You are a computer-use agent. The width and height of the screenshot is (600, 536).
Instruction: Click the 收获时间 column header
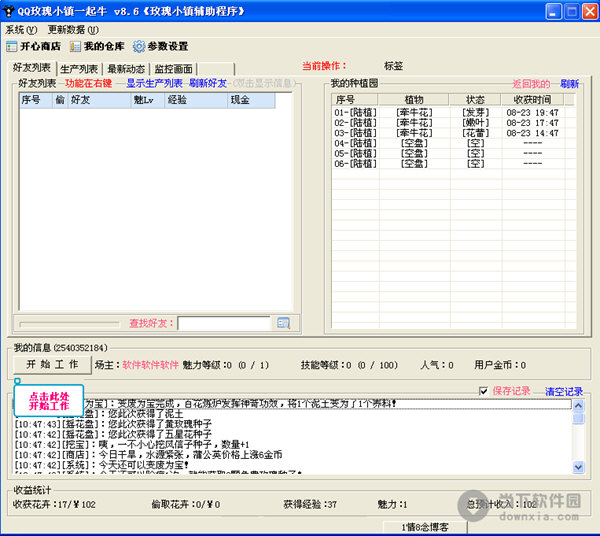tap(532, 100)
